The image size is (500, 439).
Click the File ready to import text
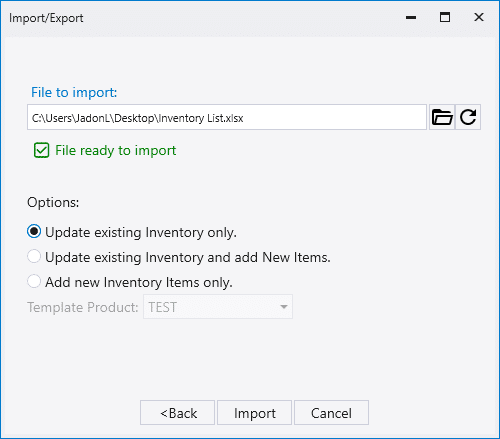(x=115, y=150)
